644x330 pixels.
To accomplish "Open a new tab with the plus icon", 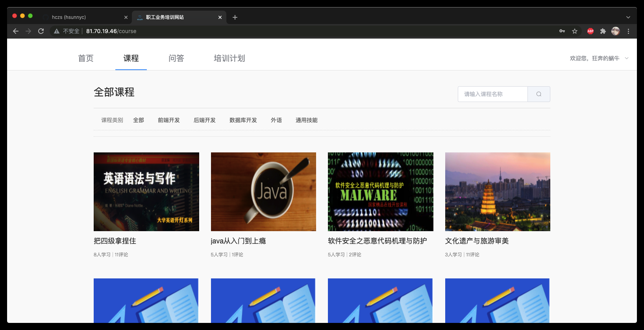I will point(235,17).
